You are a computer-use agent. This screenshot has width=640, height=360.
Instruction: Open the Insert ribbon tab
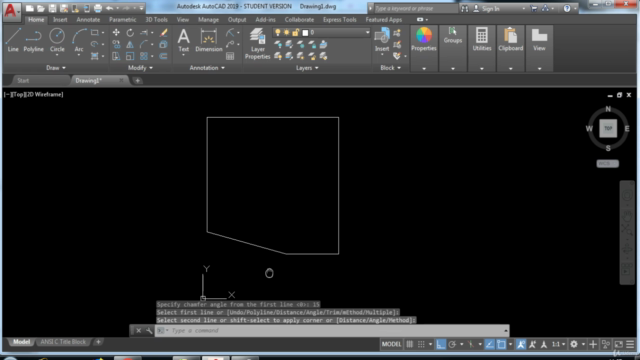click(60, 20)
